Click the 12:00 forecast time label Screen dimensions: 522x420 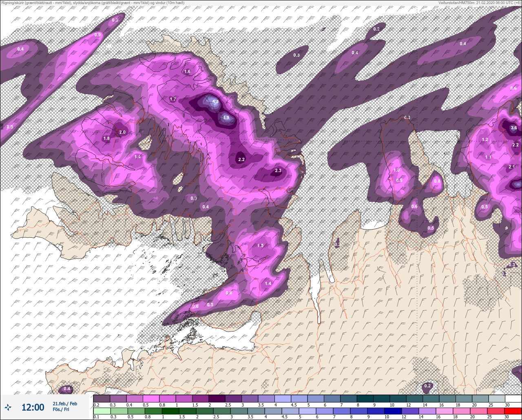click(33, 407)
